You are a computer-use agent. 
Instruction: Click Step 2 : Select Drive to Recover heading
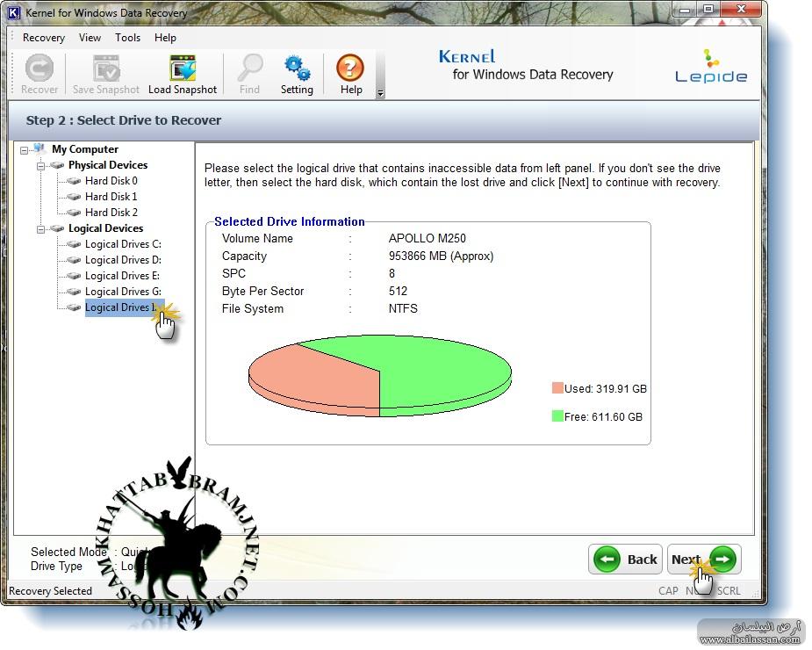tap(124, 120)
